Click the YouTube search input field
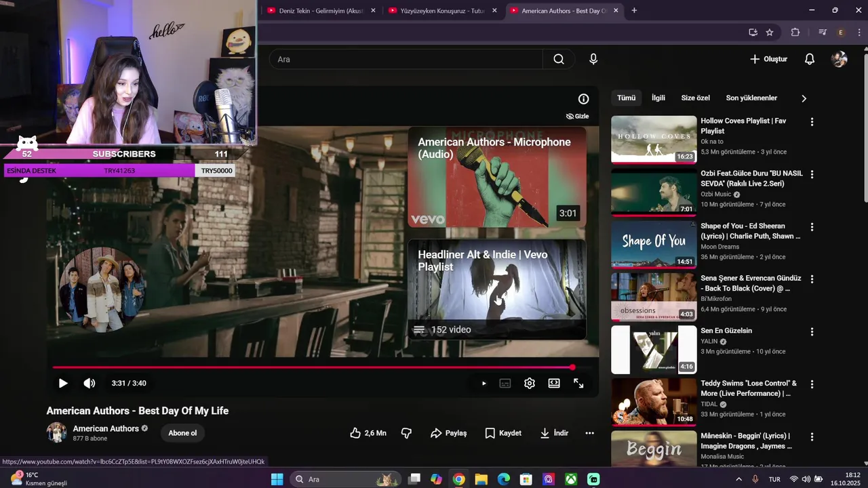Image resolution: width=868 pixels, height=488 pixels. [x=407, y=59]
